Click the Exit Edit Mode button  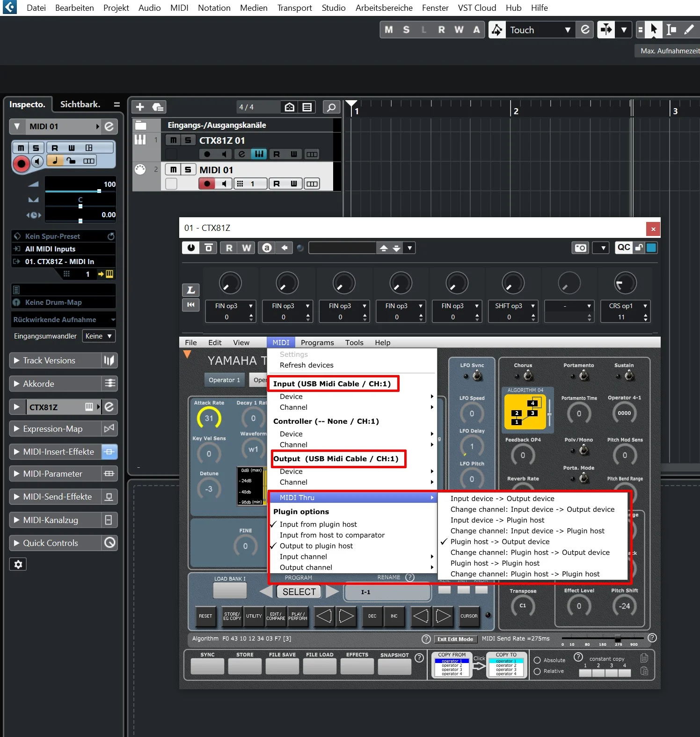(x=455, y=639)
